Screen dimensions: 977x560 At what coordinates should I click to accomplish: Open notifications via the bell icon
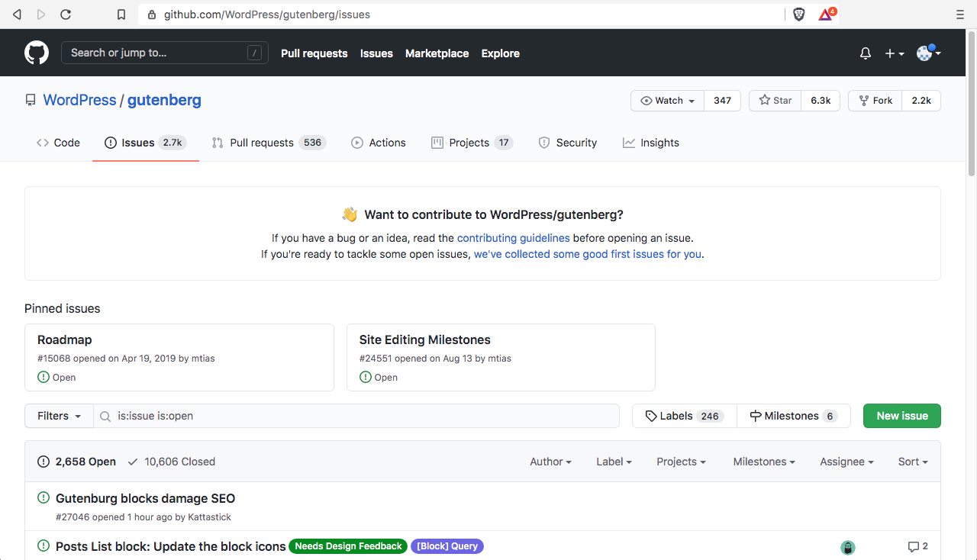tap(865, 53)
